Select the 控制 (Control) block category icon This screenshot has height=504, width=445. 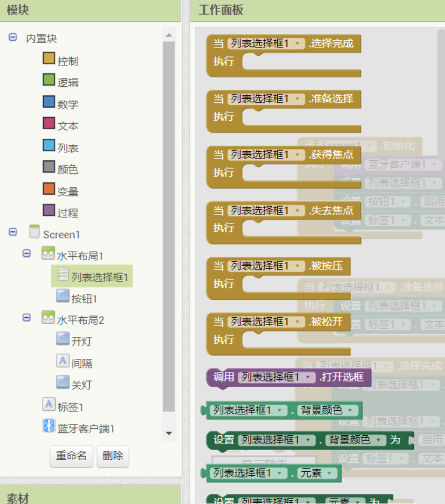pos(49,59)
